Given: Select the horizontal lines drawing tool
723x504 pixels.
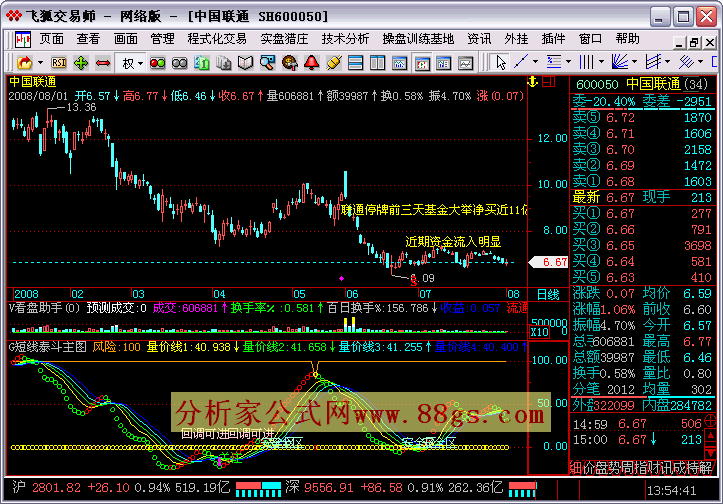Looking at the screenshot, I should 554,62.
